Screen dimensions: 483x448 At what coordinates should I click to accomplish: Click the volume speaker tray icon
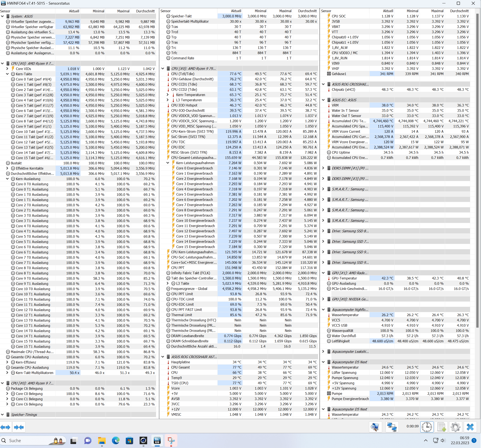(443, 440)
